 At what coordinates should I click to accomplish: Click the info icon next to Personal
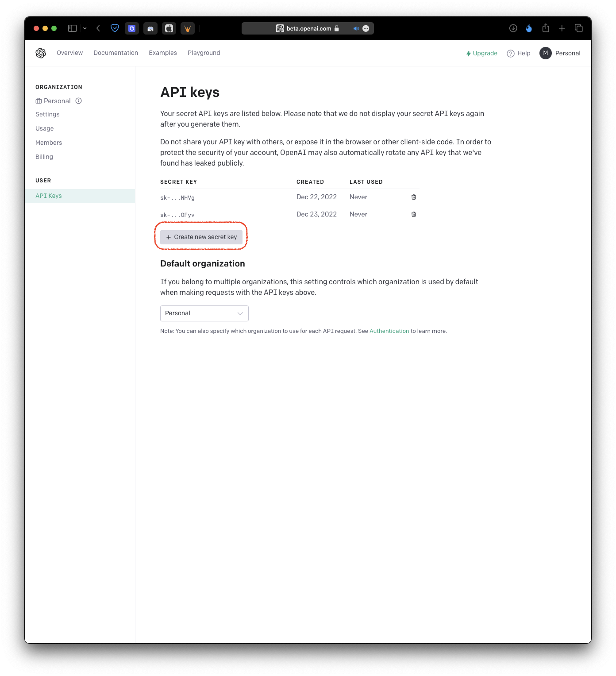pos(79,101)
